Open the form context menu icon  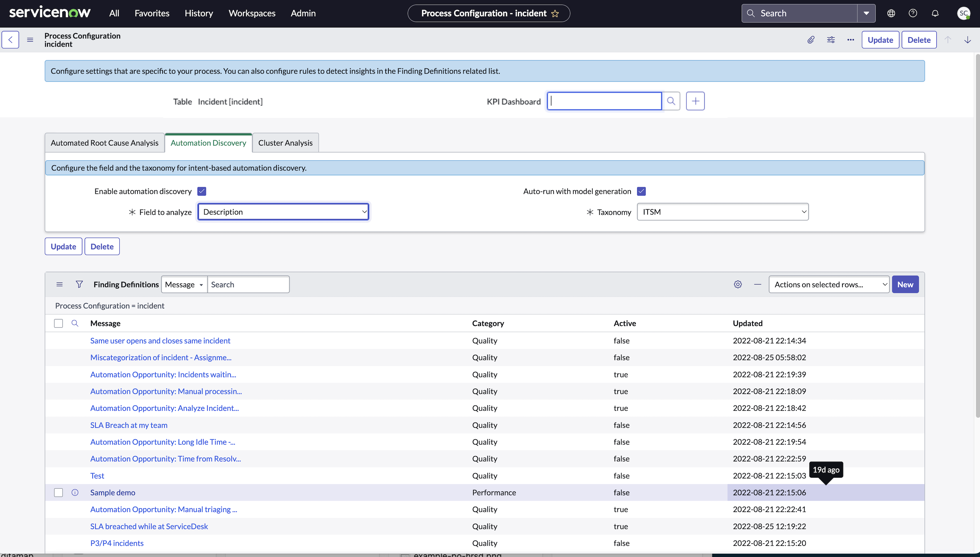(x=30, y=40)
